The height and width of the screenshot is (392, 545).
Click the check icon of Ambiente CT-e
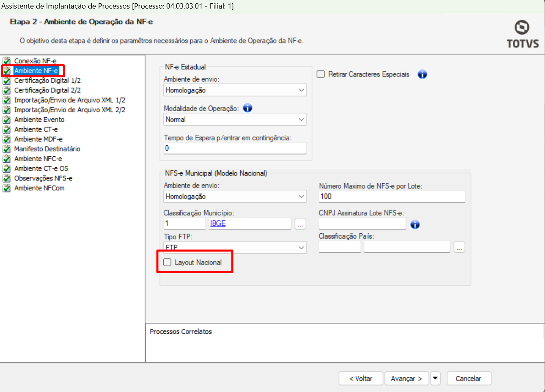7,129
